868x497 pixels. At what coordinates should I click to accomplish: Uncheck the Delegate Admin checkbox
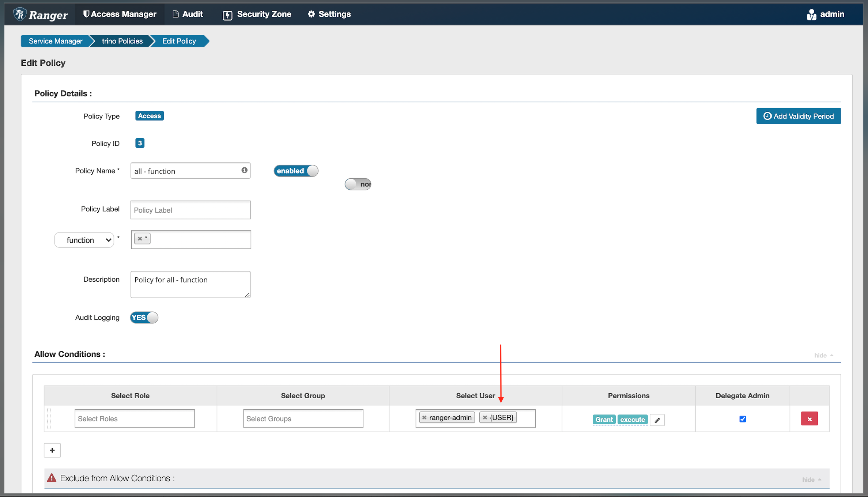[742, 419]
